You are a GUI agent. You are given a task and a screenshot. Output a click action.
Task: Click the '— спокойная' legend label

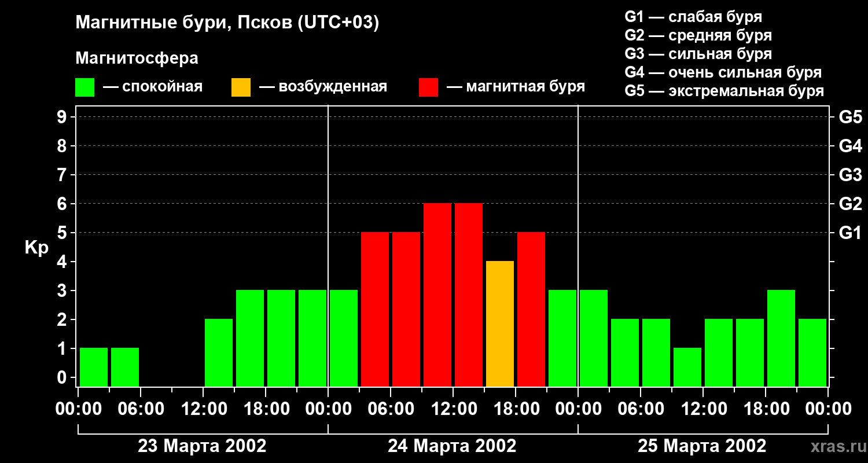coord(153,87)
